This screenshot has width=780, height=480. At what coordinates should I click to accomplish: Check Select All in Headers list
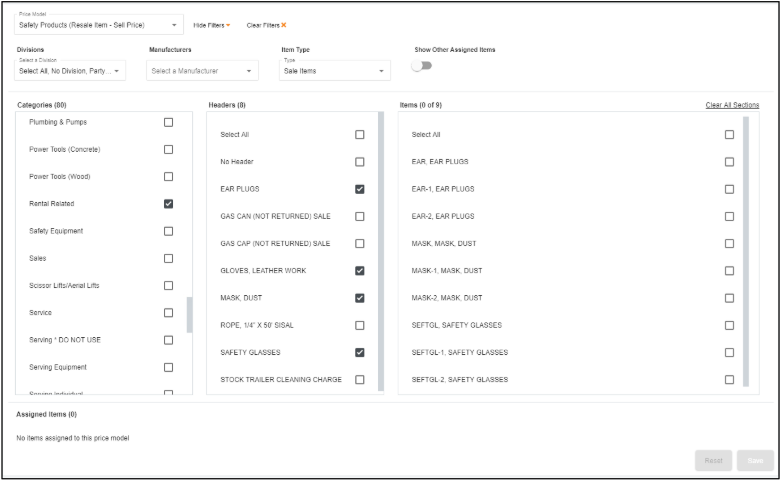pyautogui.click(x=359, y=134)
